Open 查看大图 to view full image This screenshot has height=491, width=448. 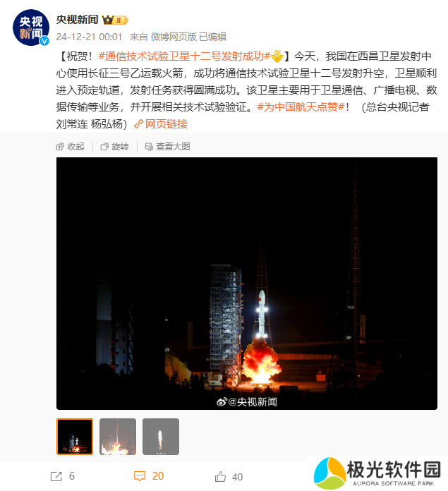click(167, 147)
